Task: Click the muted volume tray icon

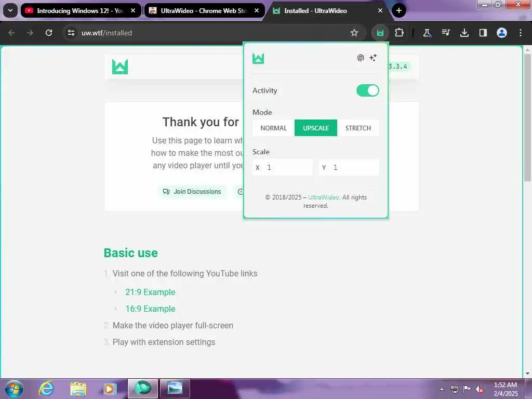Action: pos(480,390)
